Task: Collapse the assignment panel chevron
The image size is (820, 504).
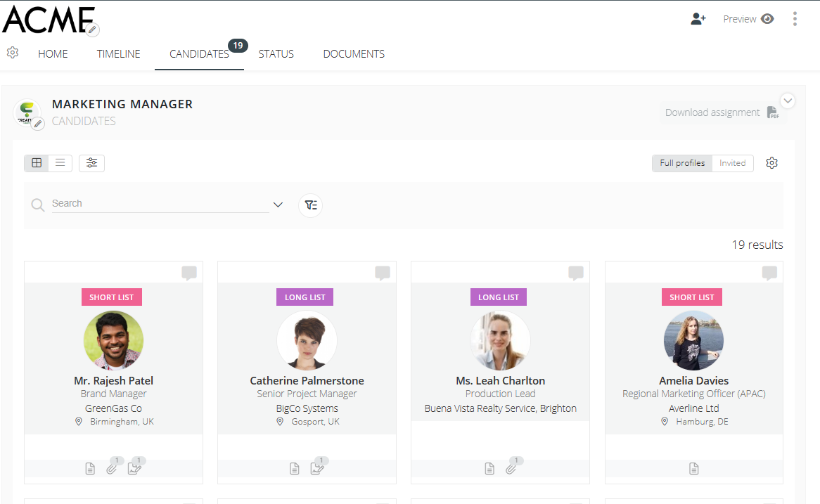Action: click(788, 101)
